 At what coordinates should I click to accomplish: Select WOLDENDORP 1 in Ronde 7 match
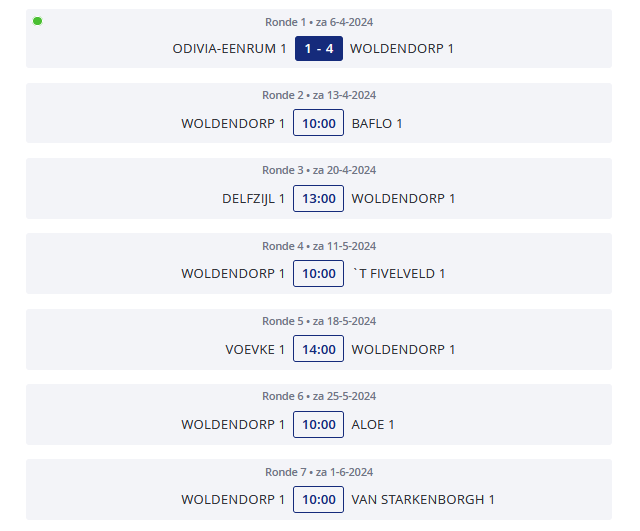(233, 500)
